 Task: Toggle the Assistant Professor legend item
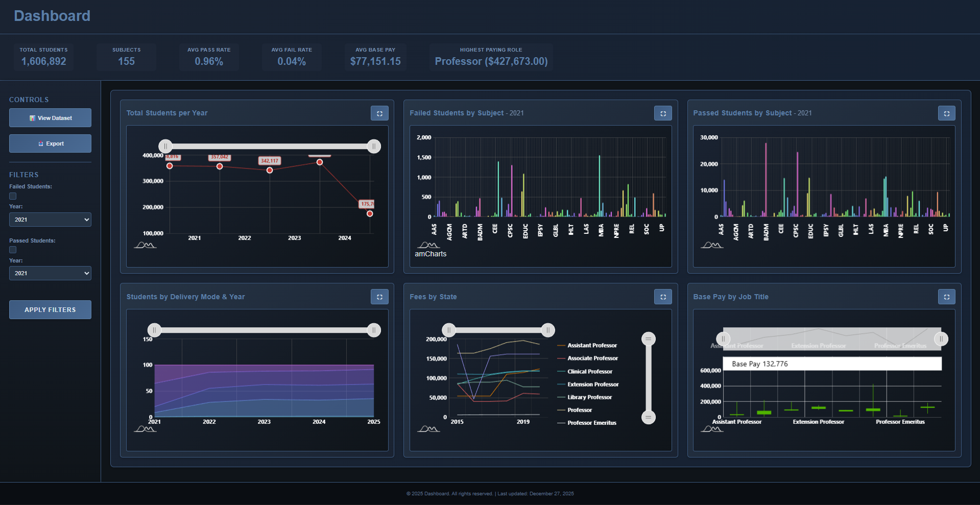click(587, 346)
